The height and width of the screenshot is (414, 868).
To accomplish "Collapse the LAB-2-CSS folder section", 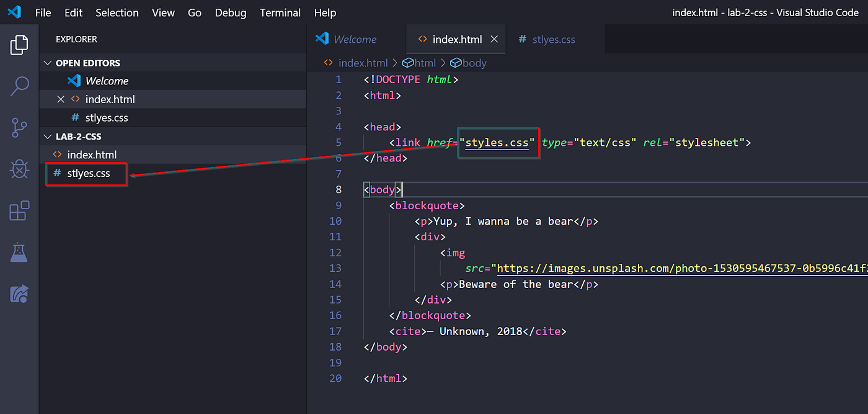I will click(48, 137).
